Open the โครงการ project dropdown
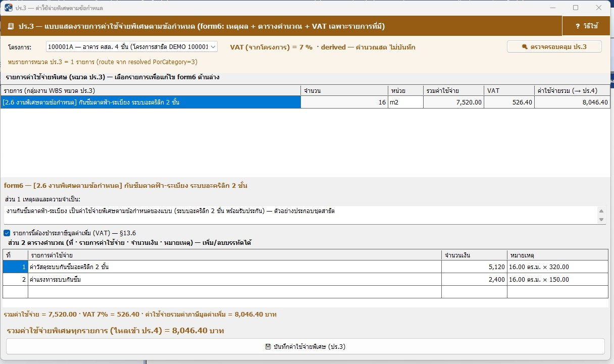614x364 pixels. [132, 47]
